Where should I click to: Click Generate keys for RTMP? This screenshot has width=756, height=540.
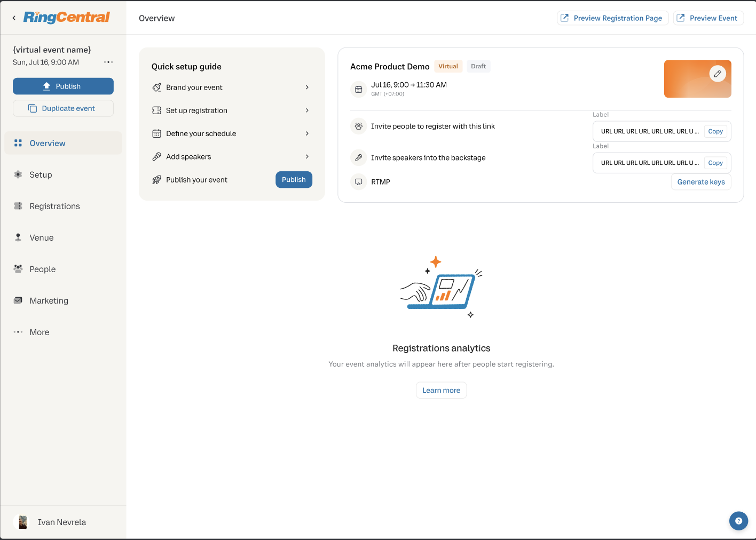tap(701, 181)
